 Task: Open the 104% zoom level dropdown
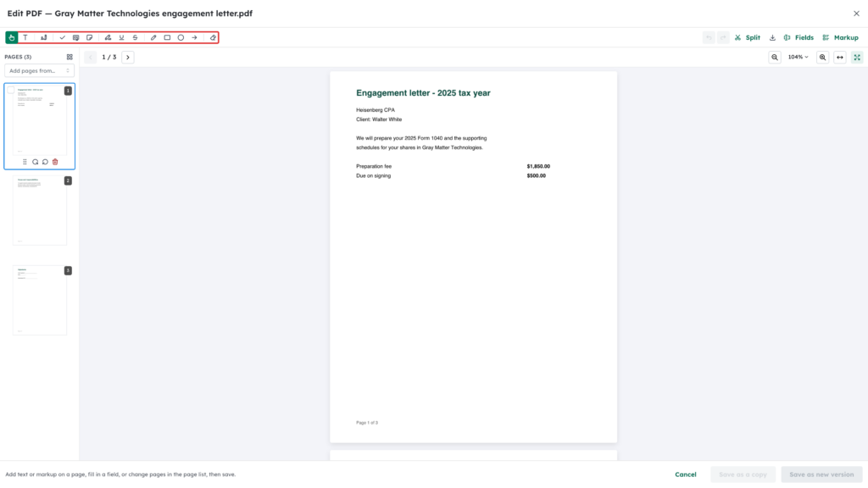coord(798,57)
